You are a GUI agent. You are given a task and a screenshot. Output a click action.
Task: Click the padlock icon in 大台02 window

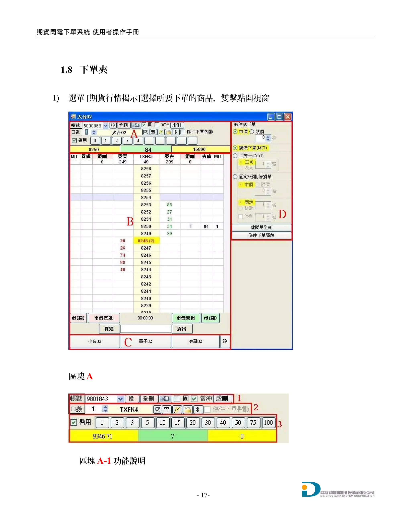pyautogui.click(x=168, y=132)
